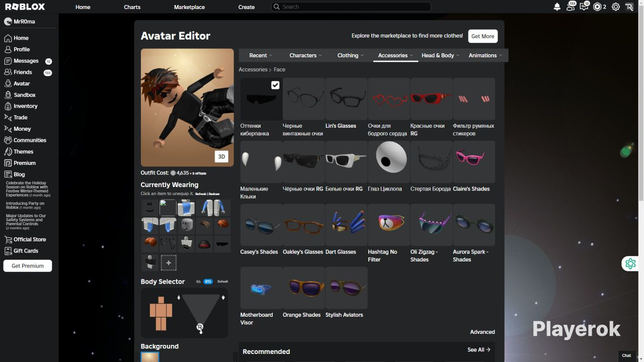Click the Get More button
This screenshot has height=362, width=644.
click(x=482, y=36)
